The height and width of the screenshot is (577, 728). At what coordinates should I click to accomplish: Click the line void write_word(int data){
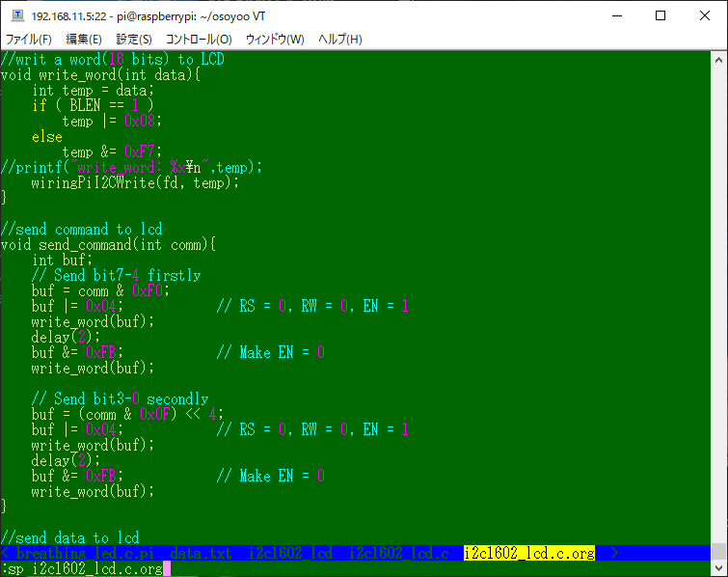click(x=100, y=75)
